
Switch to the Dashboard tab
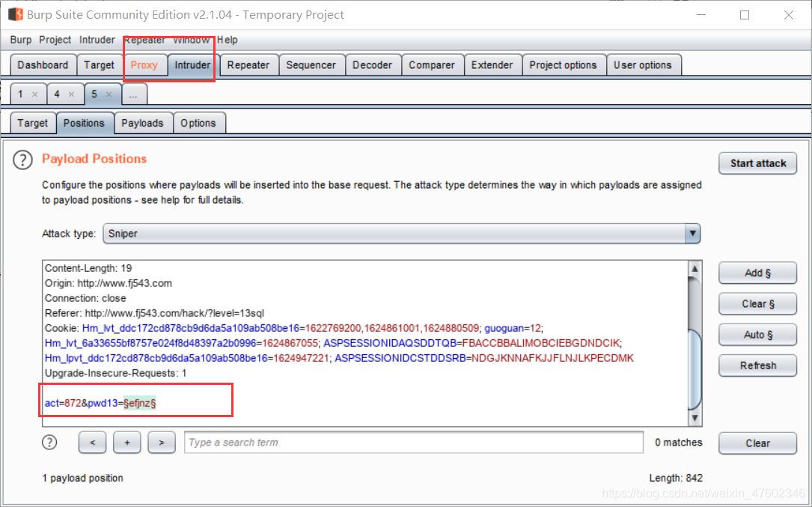[x=43, y=65]
